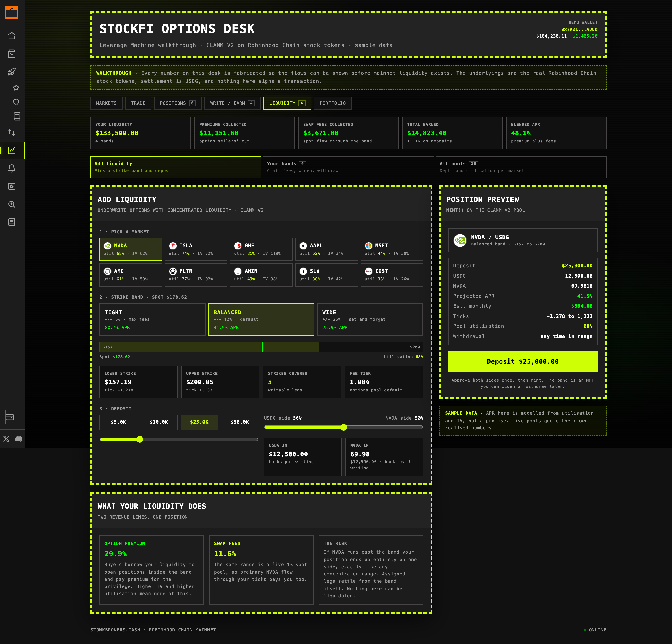Open the Add liquidity sub-tab
Image resolution: width=672 pixels, height=644 pixels.
pos(176,167)
